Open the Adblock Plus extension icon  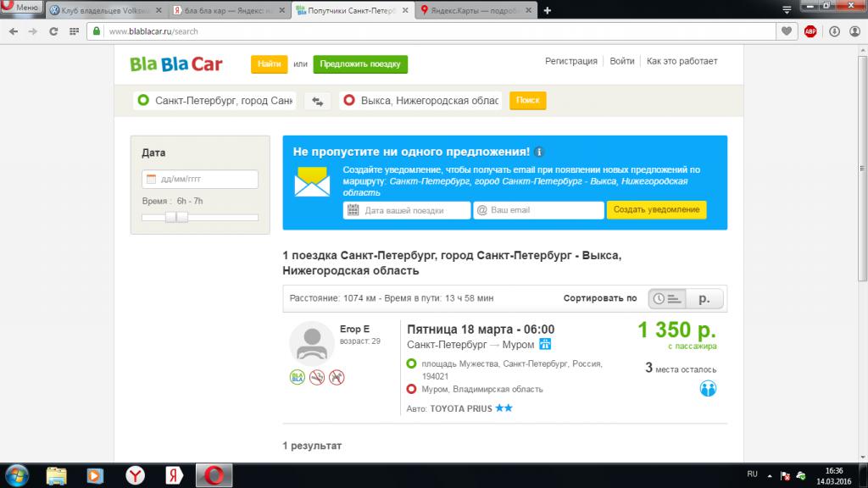pos(810,31)
